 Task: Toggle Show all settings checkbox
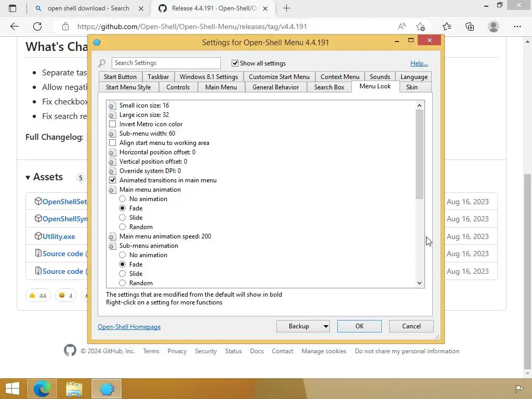pyautogui.click(x=235, y=63)
